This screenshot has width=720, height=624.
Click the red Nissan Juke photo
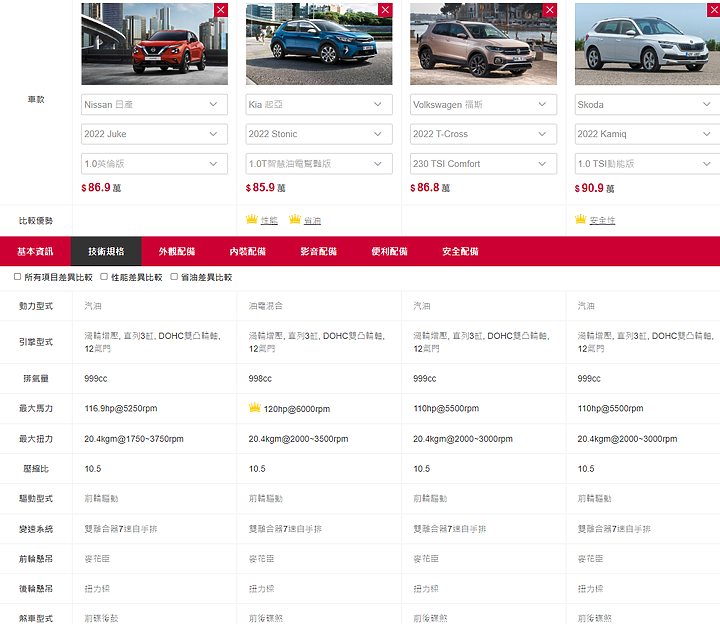coord(154,44)
